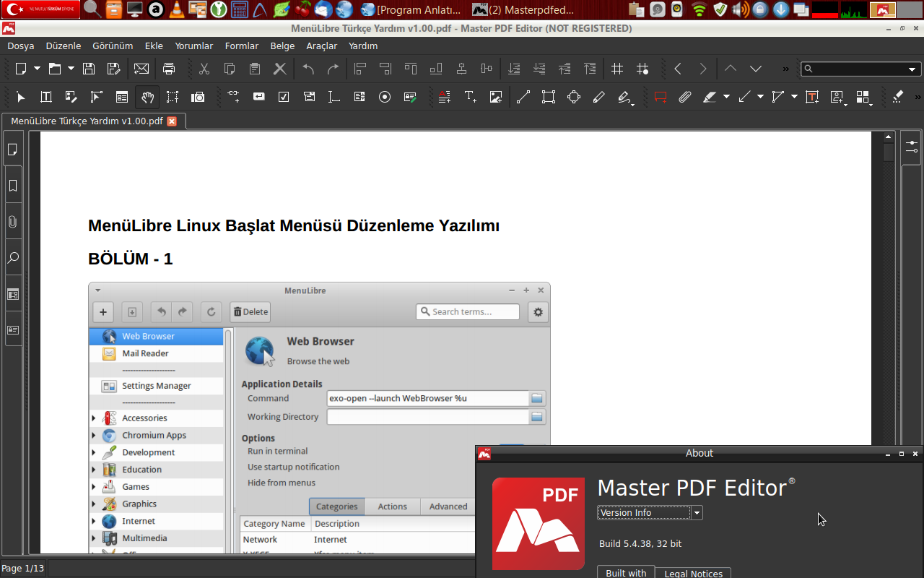Click the Undo arrow icon

pyautogui.click(x=308, y=69)
